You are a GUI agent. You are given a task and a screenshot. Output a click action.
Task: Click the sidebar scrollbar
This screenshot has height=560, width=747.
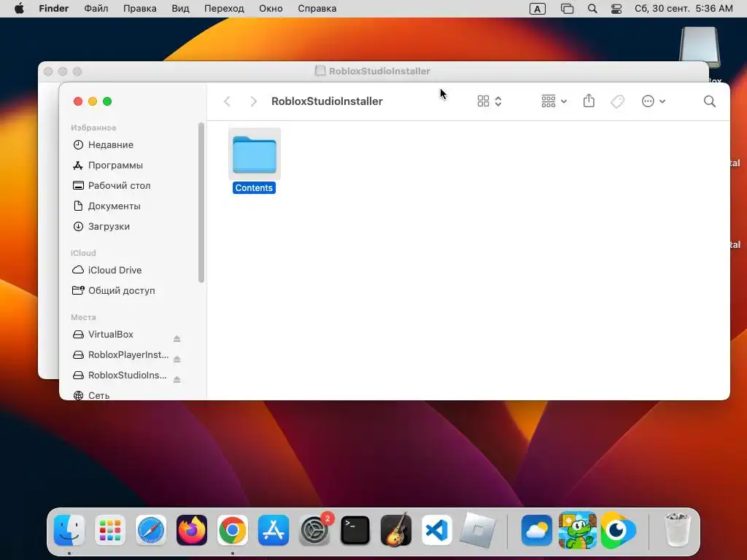201,203
